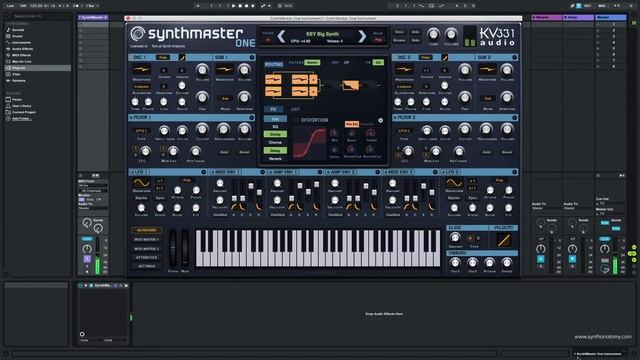Open Clips category in browser
Screen dimensions: 640x360
pyautogui.click(x=16, y=74)
